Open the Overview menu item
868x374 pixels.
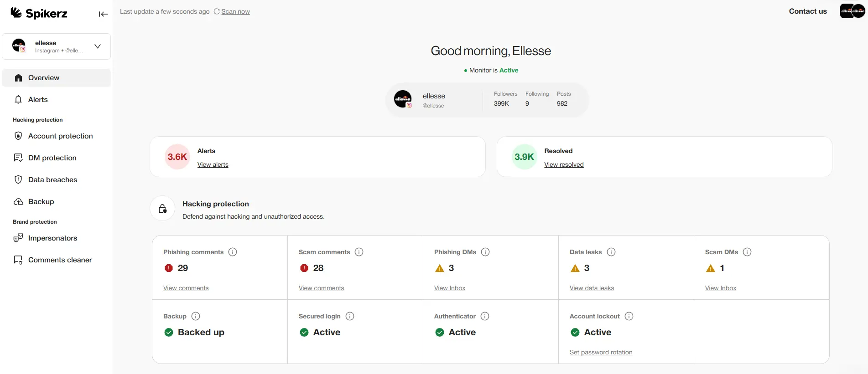tap(57, 78)
